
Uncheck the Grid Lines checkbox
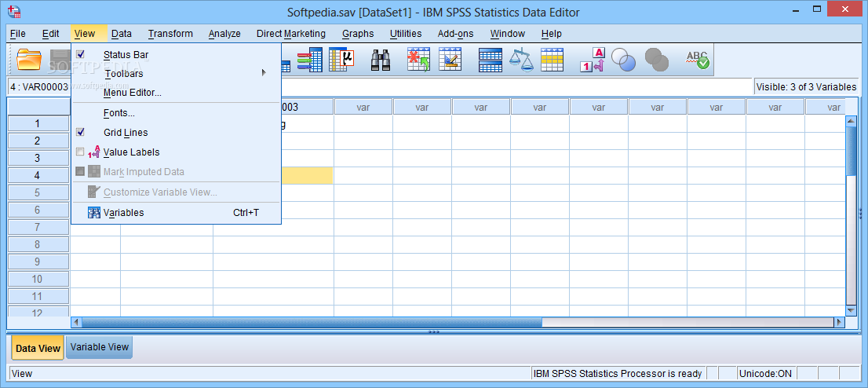(80, 132)
